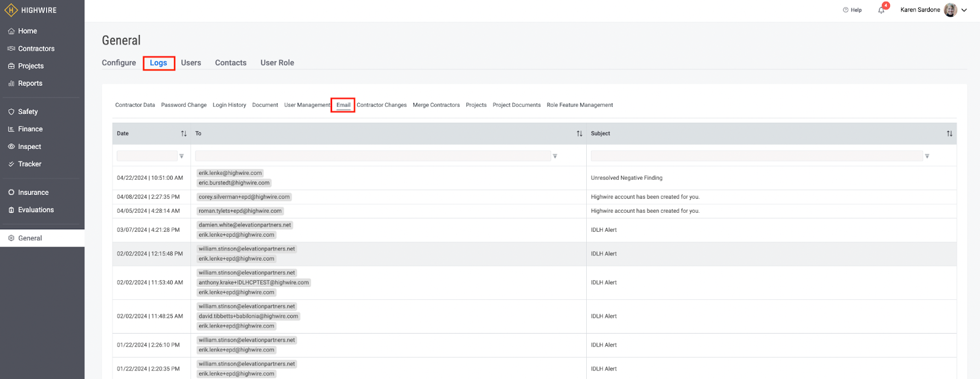This screenshot has height=379, width=980.
Task: Open the notifications bell
Action: (881, 10)
